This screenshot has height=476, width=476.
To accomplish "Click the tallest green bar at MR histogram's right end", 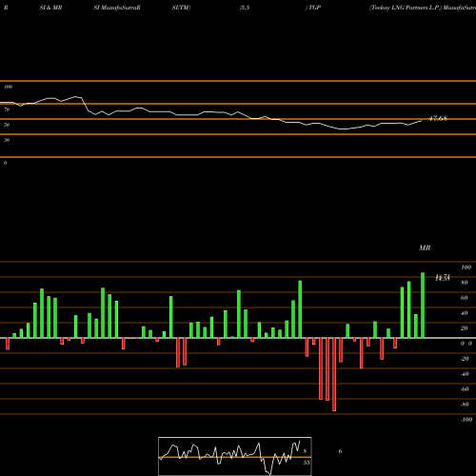I will [423, 306].
